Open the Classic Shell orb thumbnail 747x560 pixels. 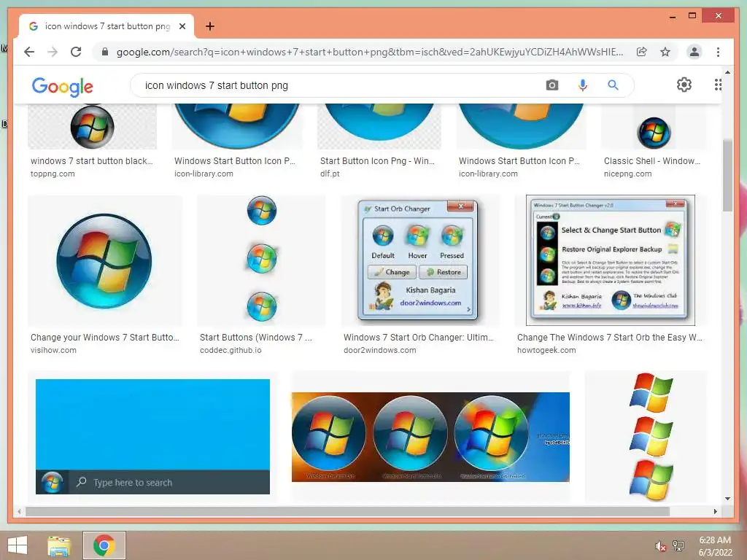tap(654, 128)
